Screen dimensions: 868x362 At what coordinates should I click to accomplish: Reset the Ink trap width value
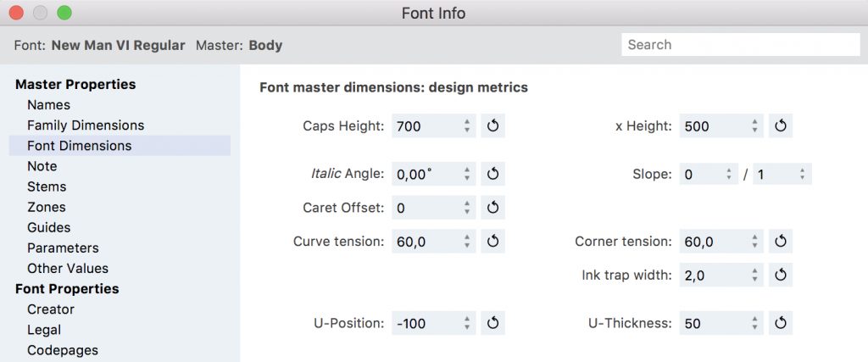tap(781, 275)
